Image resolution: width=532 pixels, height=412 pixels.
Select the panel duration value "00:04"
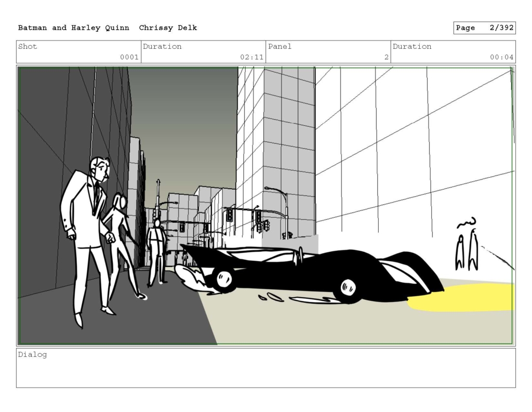(x=501, y=57)
